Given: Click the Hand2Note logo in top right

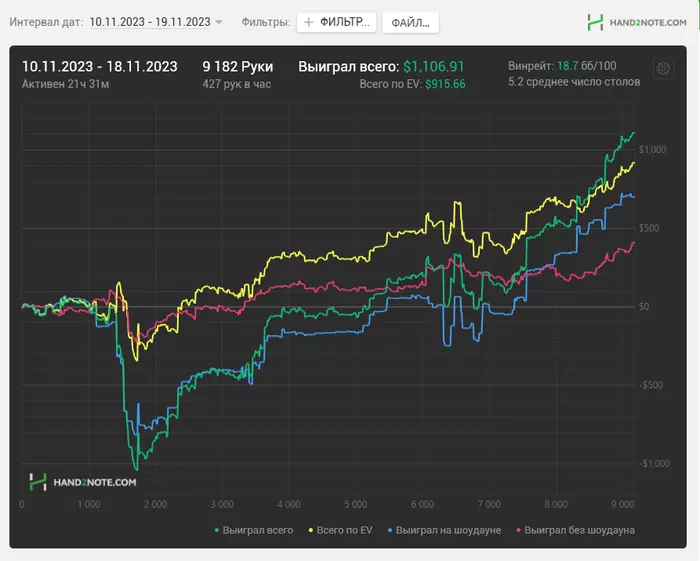Looking at the screenshot, I should (x=637, y=22).
